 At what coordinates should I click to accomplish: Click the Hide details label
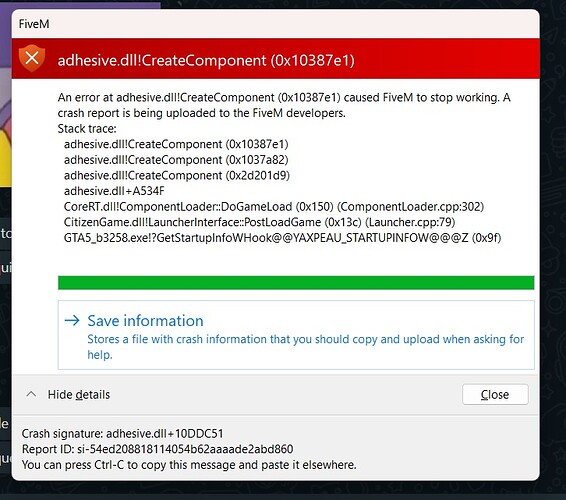[79, 395]
